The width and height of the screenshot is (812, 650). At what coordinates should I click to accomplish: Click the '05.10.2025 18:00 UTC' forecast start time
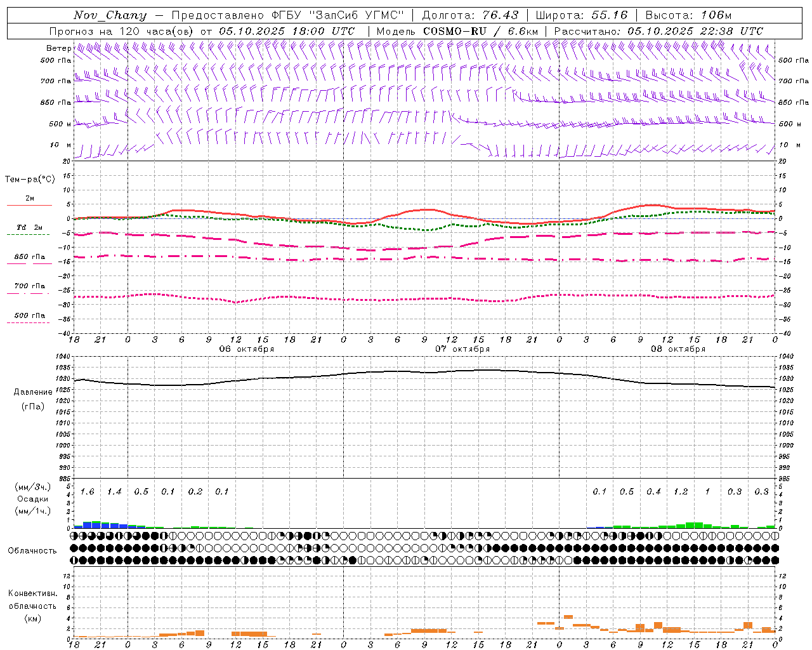pos(287,31)
